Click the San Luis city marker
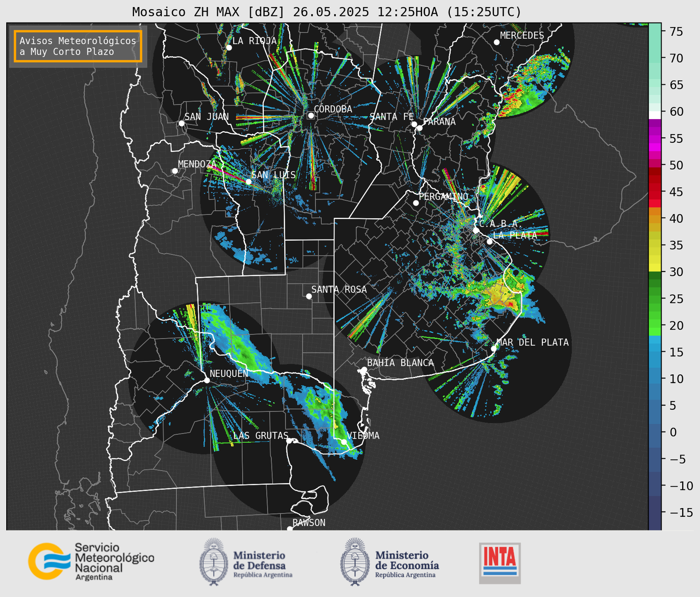Image resolution: width=700 pixels, height=597 pixels. [249, 182]
